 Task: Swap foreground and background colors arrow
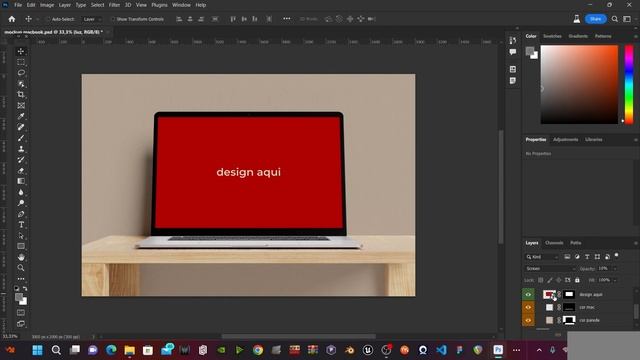(25, 288)
